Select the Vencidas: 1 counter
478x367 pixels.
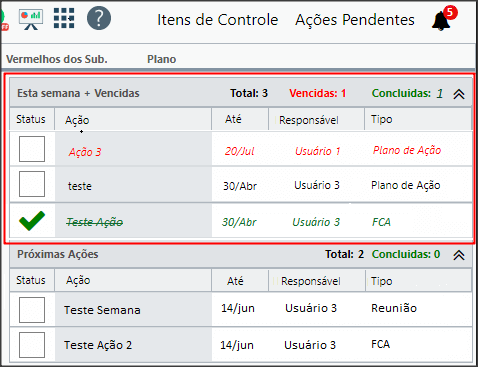(318, 93)
